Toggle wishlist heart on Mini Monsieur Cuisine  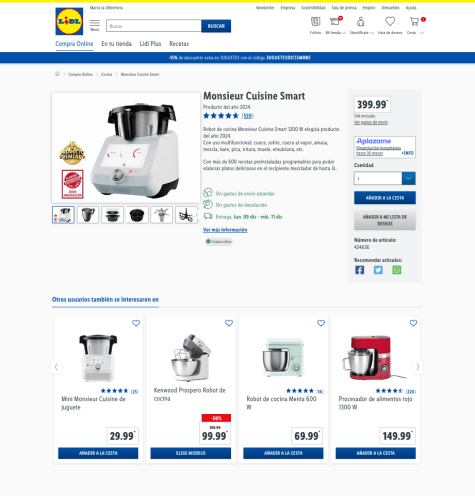click(136, 323)
